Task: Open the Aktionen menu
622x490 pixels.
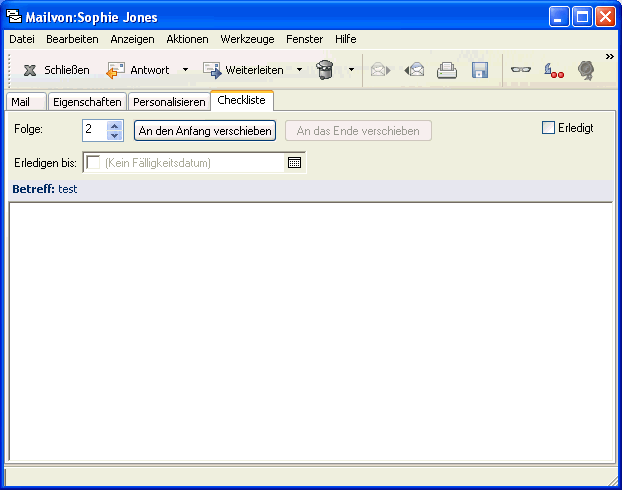Action: tap(187, 39)
